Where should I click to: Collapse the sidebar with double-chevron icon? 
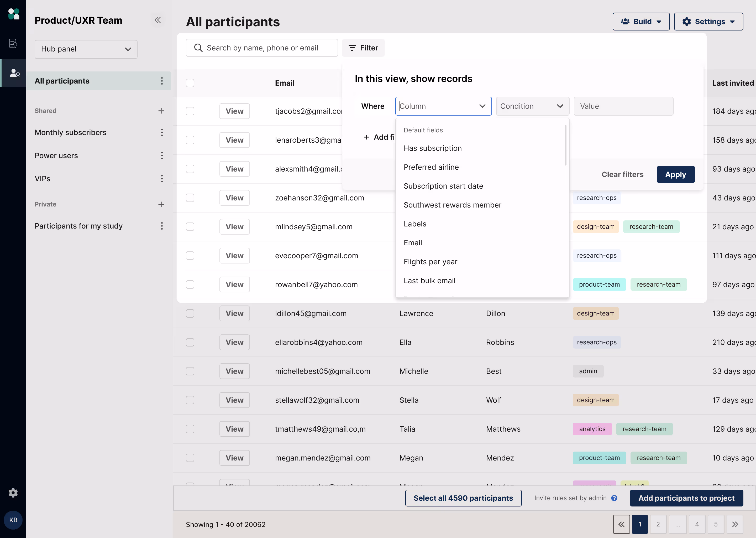coord(157,20)
